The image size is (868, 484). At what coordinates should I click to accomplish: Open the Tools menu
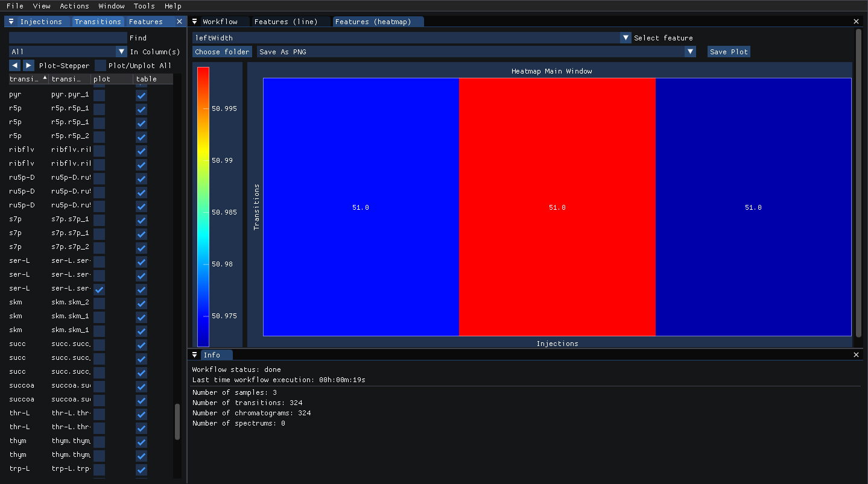pos(144,6)
